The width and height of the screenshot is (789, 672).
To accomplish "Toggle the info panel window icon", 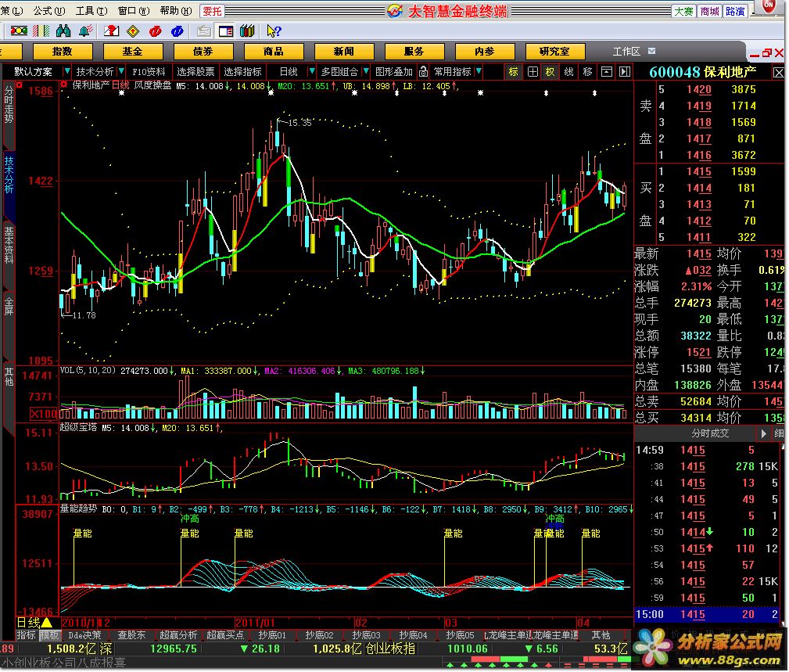I will [226, 31].
